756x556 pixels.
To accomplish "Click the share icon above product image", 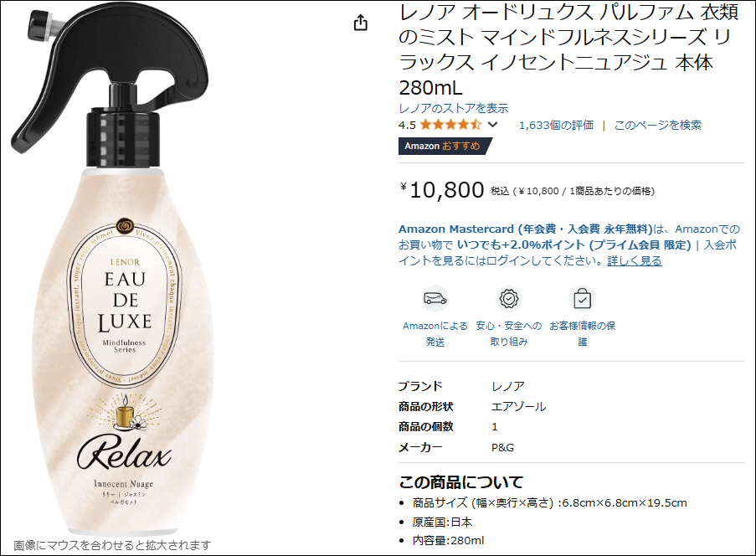I will (361, 23).
